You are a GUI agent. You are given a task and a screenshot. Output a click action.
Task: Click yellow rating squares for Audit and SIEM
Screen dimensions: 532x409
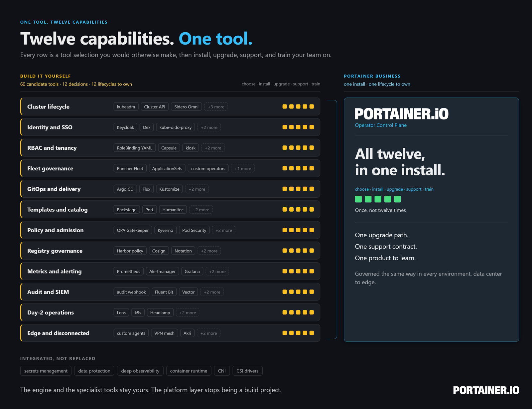[298, 292]
